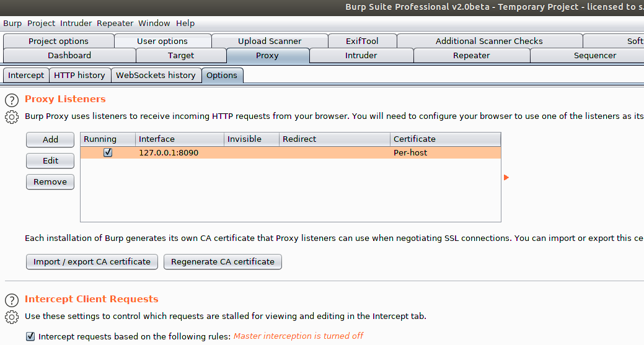
Task: Open the WebSockets history sub-tab
Action: (x=156, y=76)
